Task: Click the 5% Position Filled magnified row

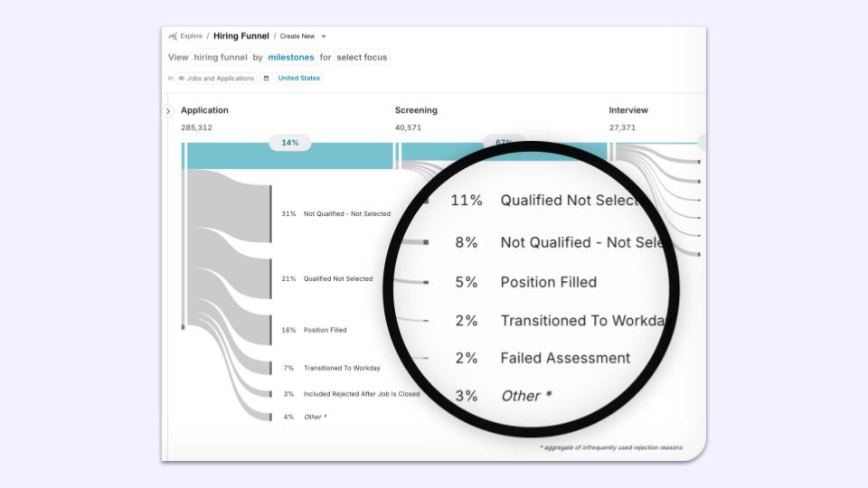Action: [526, 282]
